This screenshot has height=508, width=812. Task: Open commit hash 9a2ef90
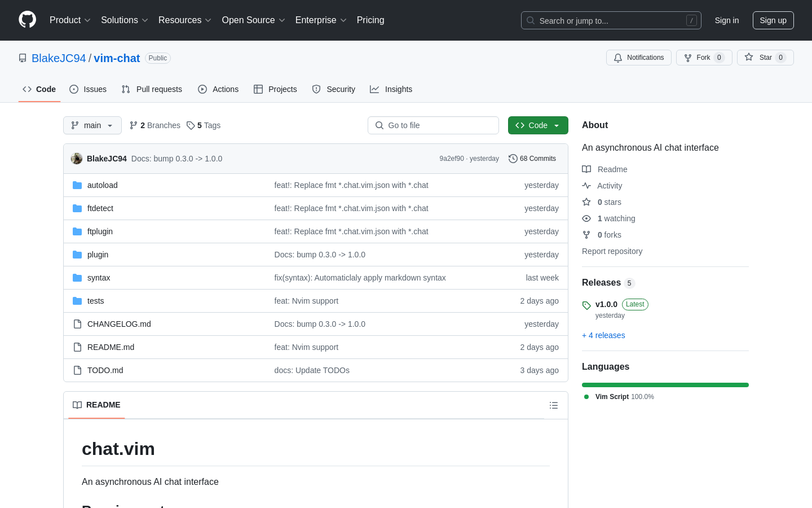click(452, 159)
